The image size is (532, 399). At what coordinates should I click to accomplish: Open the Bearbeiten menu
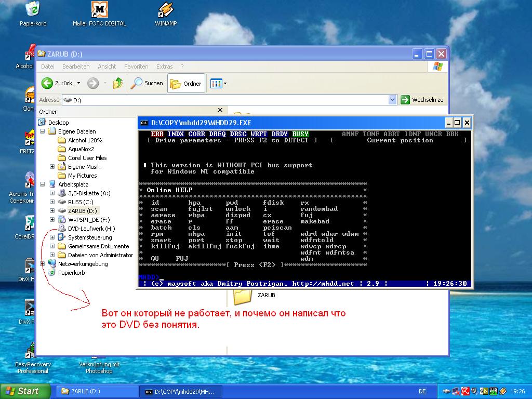point(76,66)
